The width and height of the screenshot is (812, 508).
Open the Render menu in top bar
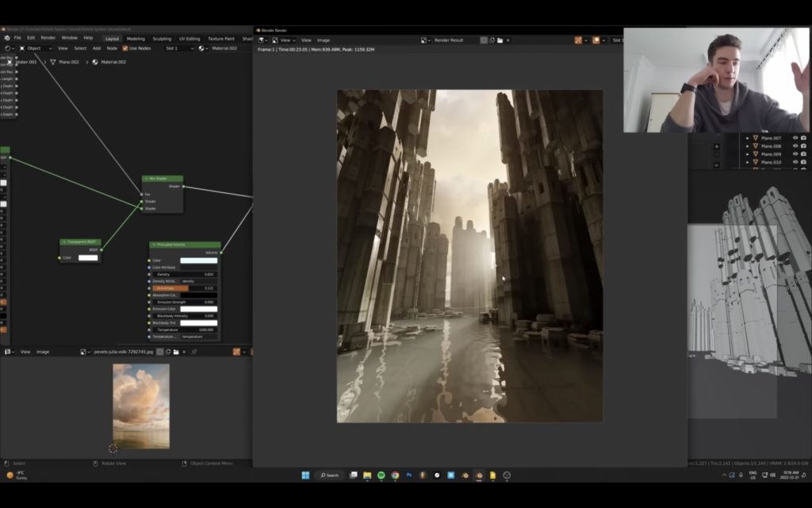tap(48, 37)
